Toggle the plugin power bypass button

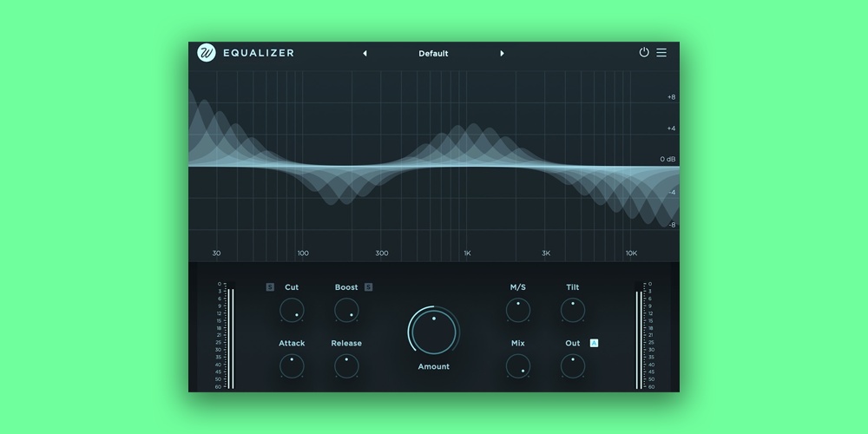pyautogui.click(x=644, y=53)
